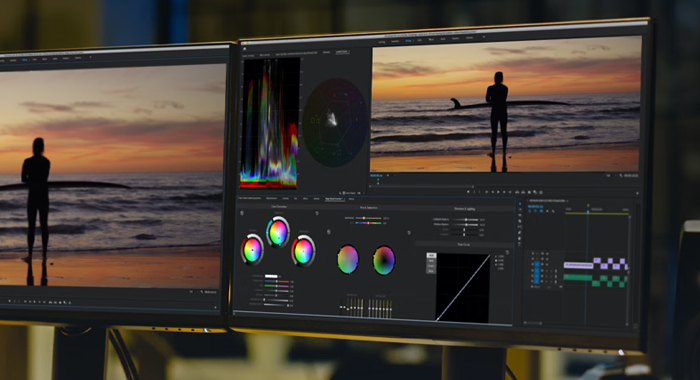The width and height of the screenshot is (700, 380).
Task: Select the Selection arrow tool beside the timeline
Action: tap(520, 204)
